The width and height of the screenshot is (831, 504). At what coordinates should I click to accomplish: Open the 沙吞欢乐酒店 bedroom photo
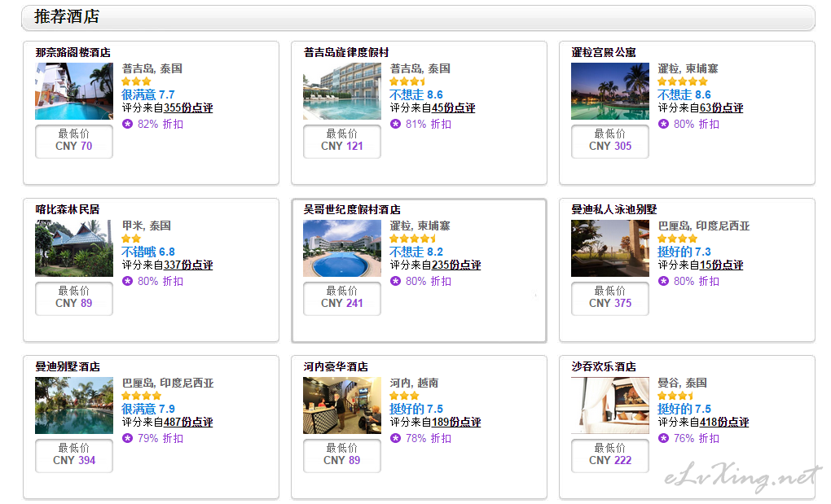[610, 405]
